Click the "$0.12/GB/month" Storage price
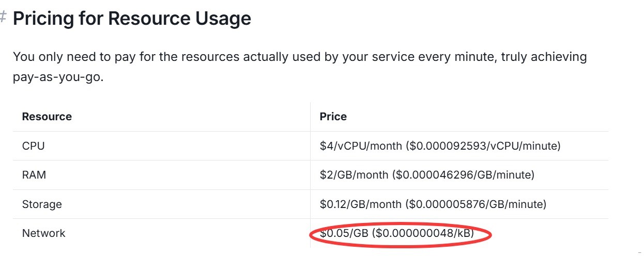The width and height of the screenshot is (644, 256). (360, 204)
